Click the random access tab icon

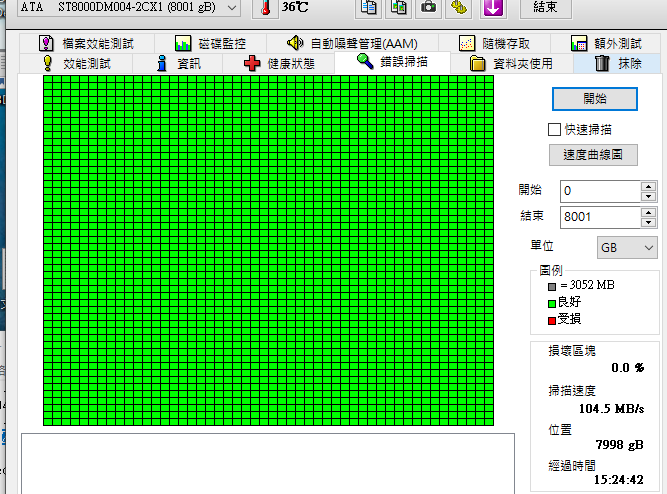click(x=467, y=43)
